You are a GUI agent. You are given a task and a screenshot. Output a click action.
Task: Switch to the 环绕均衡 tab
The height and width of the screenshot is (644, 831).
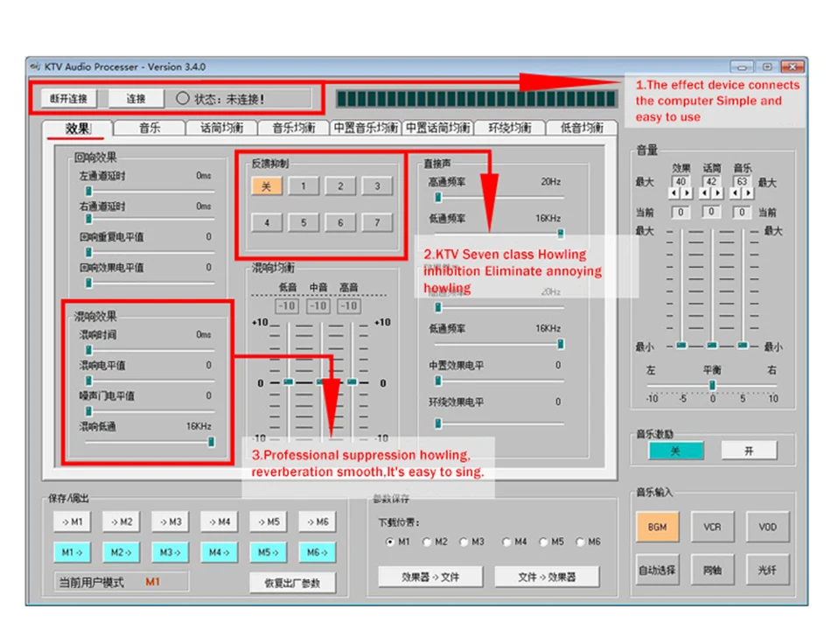[x=510, y=128]
